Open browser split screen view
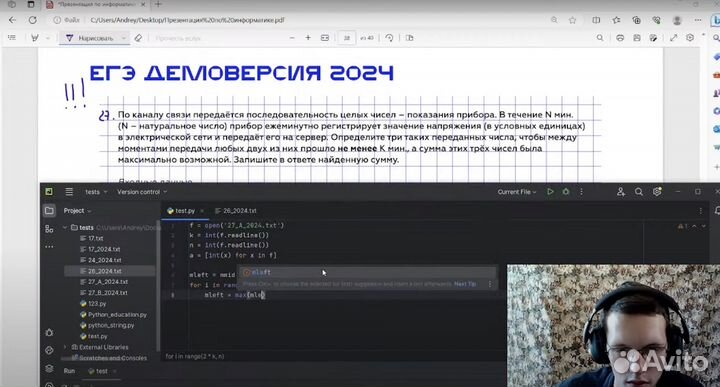 (596, 20)
